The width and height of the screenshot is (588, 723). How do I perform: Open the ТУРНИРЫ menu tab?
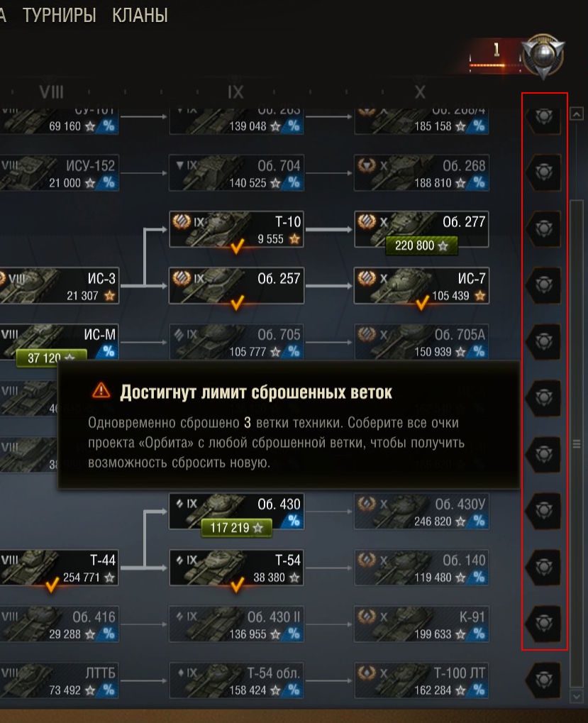(x=60, y=15)
